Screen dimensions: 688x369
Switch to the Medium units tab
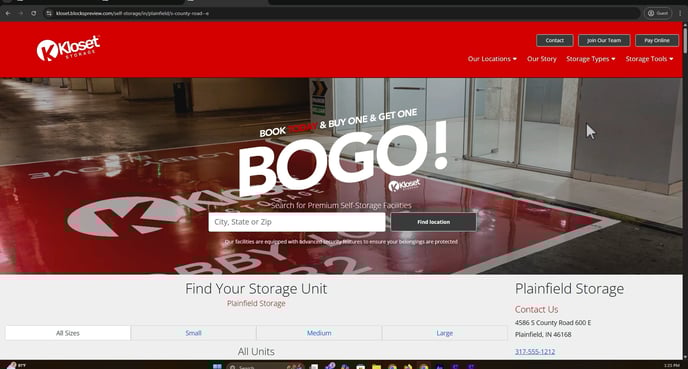(319, 333)
